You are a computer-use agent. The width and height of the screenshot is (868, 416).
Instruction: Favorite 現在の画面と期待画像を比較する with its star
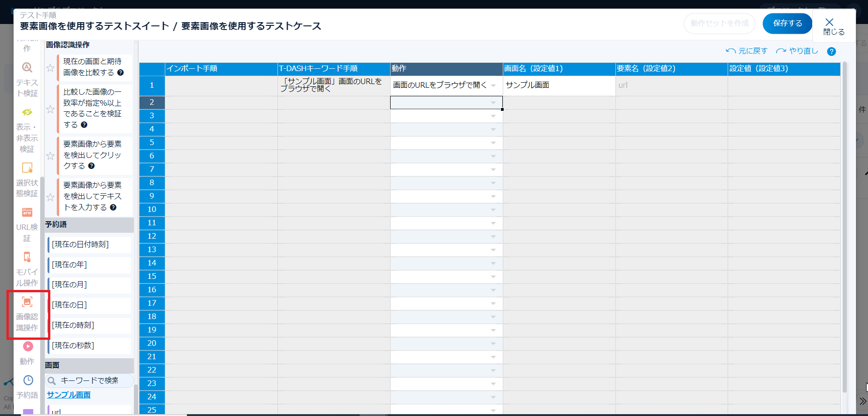[50, 68]
